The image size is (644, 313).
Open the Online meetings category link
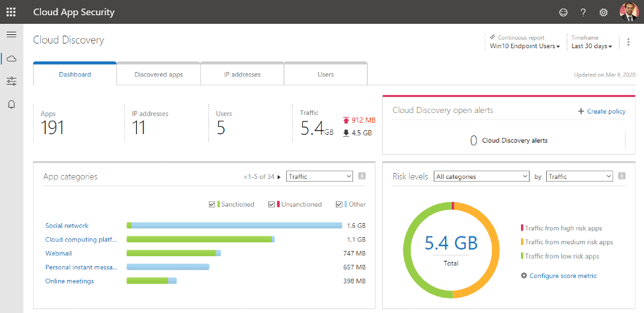[x=69, y=281]
